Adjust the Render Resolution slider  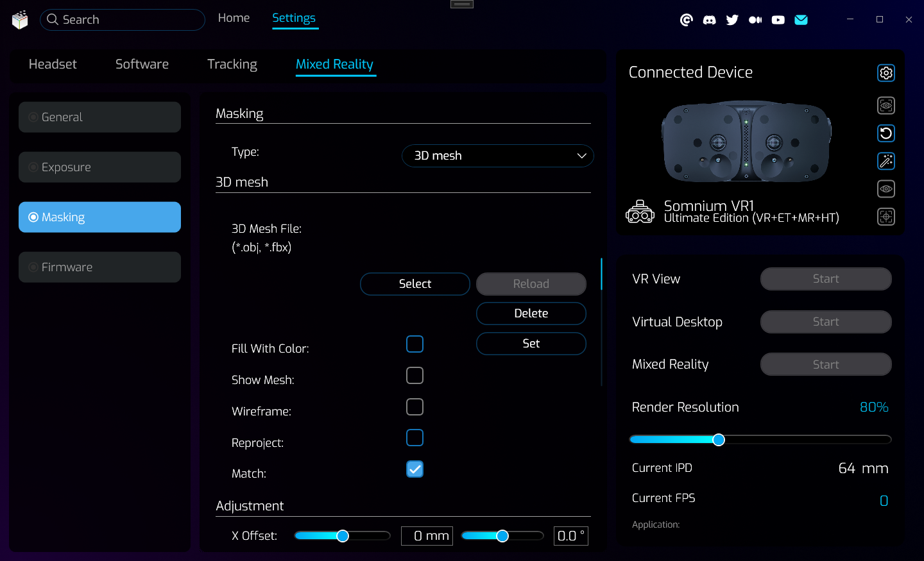(x=760, y=440)
